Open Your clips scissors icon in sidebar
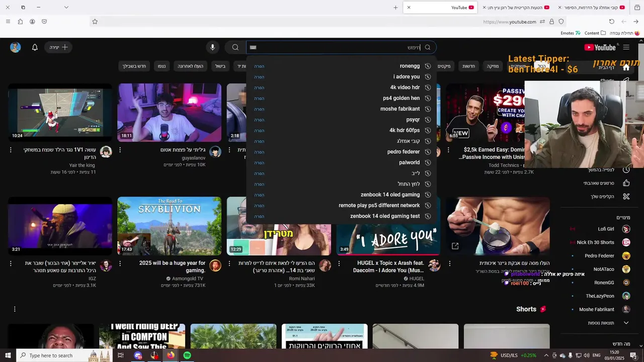The image size is (644, 362). pyautogui.click(x=626, y=196)
